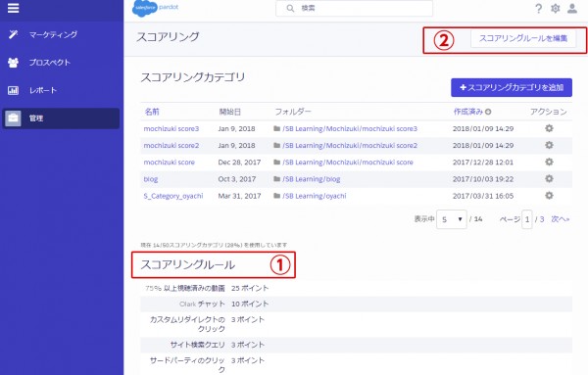588x375 pixels.
Task: Click the 検索 search field
Action: pos(354,8)
